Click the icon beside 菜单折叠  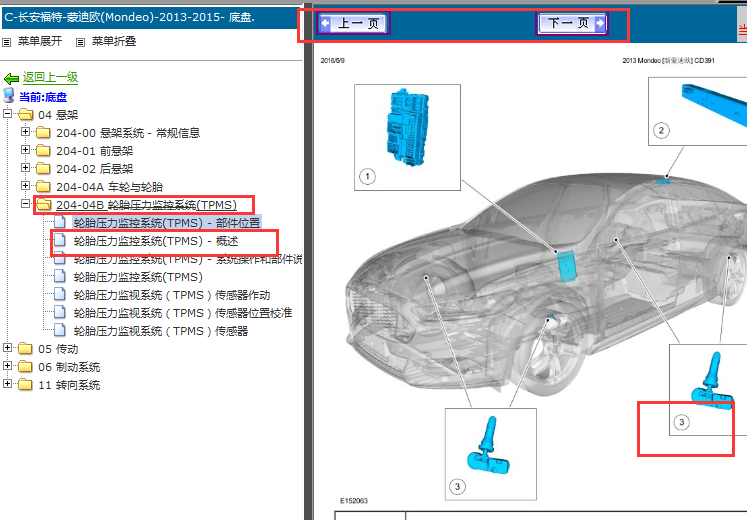[x=81, y=42]
